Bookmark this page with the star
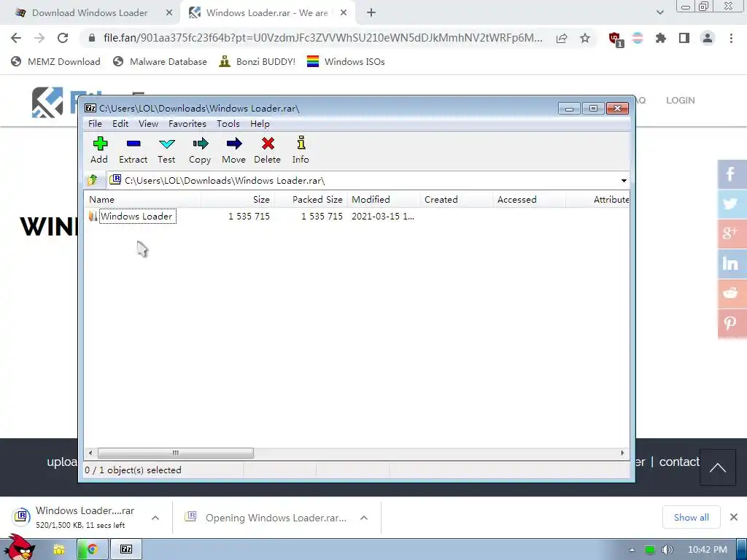Viewport: 747px width, 560px height. point(585,38)
